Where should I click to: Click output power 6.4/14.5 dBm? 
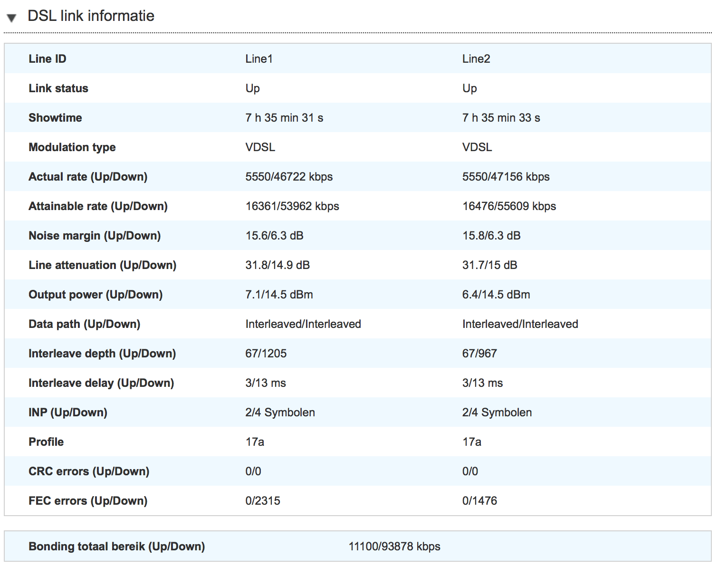click(x=496, y=295)
